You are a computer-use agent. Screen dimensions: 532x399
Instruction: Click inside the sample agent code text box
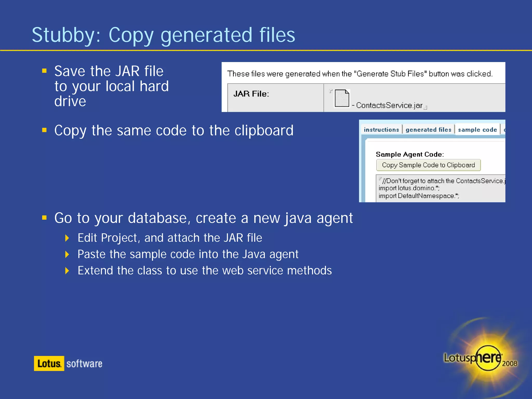click(441, 188)
